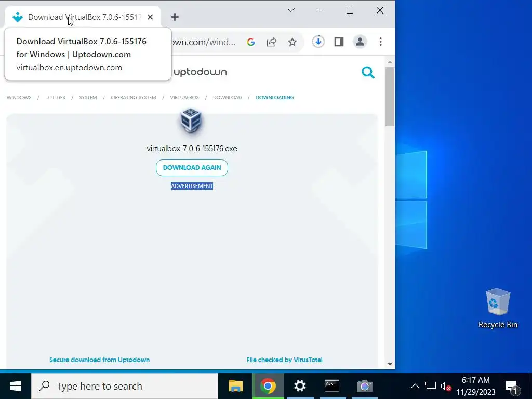
Task: Click the vertical scrollbar thumb
Action: [390, 97]
